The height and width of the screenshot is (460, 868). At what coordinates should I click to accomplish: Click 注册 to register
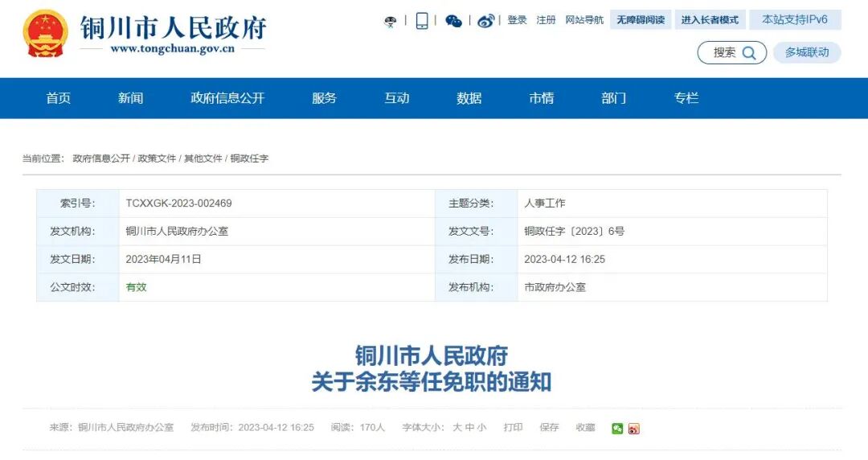(x=546, y=20)
